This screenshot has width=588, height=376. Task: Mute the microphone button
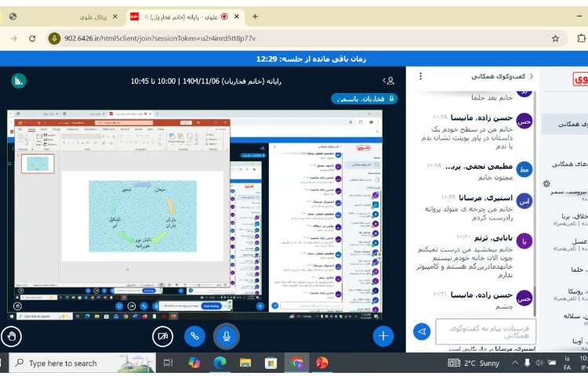(227, 336)
